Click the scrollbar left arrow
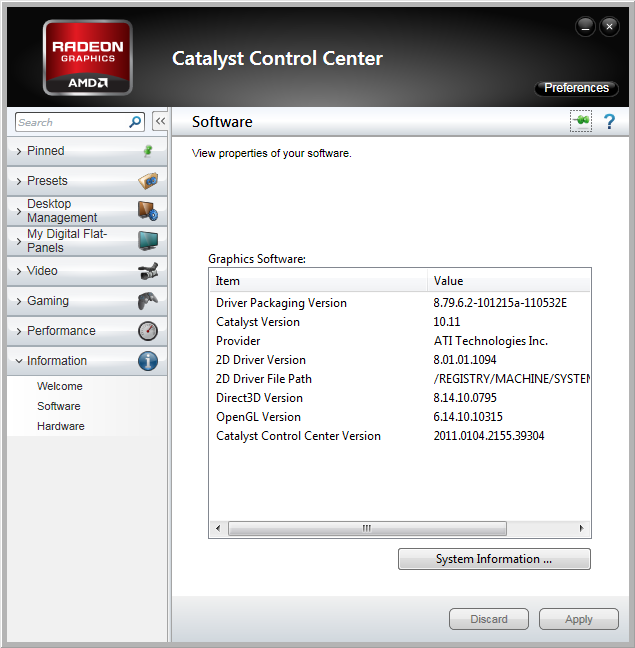This screenshot has width=635, height=648. 218,528
